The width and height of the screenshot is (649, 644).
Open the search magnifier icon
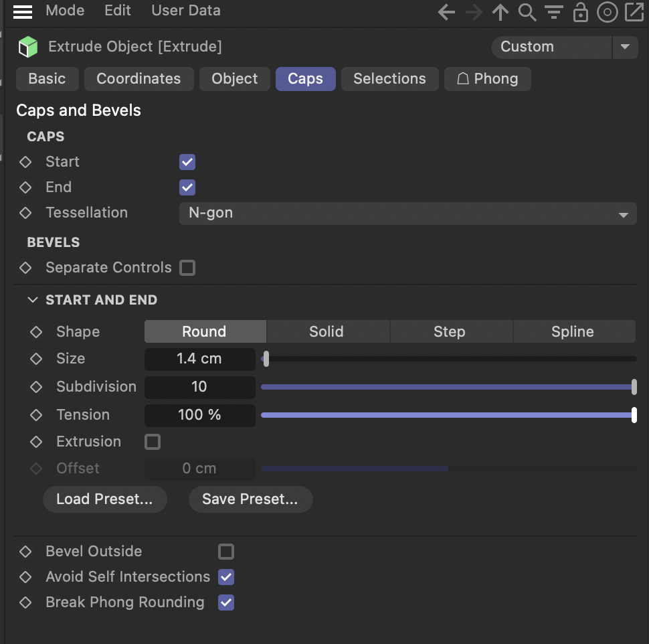tap(527, 11)
